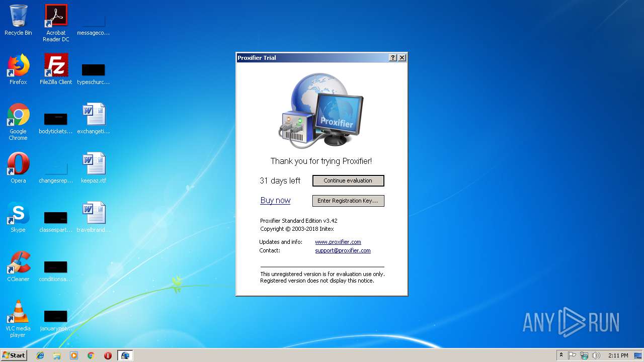Select the exchangeti... Word document
644x362 pixels.
pos(93,119)
